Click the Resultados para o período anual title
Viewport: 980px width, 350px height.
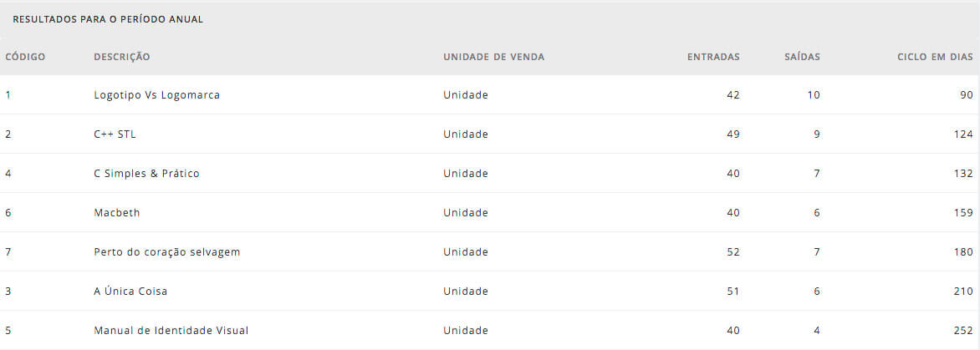108,19
